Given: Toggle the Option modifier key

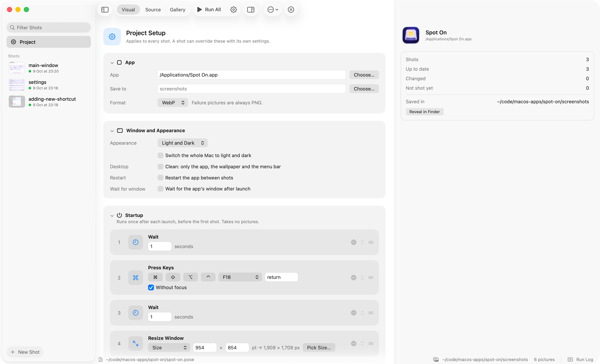Looking at the screenshot, I should click(x=190, y=277).
